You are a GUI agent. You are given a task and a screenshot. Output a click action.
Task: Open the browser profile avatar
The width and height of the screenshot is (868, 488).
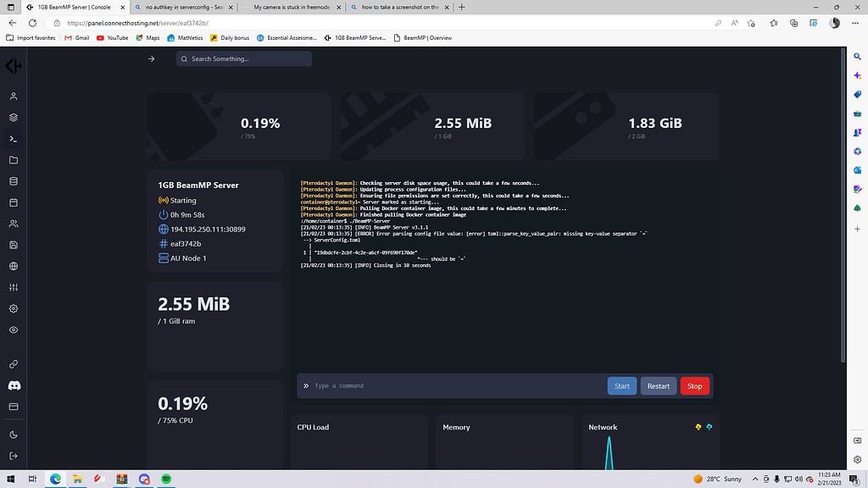click(835, 23)
